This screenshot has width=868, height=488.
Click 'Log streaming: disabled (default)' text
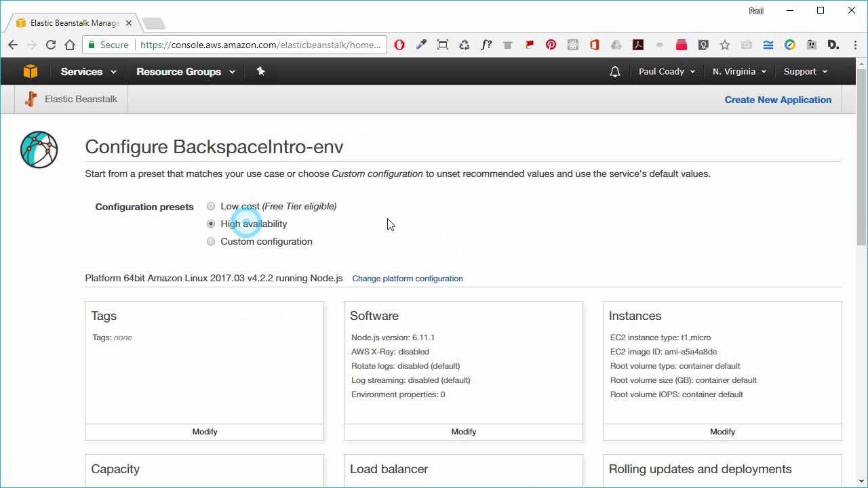click(411, 380)
